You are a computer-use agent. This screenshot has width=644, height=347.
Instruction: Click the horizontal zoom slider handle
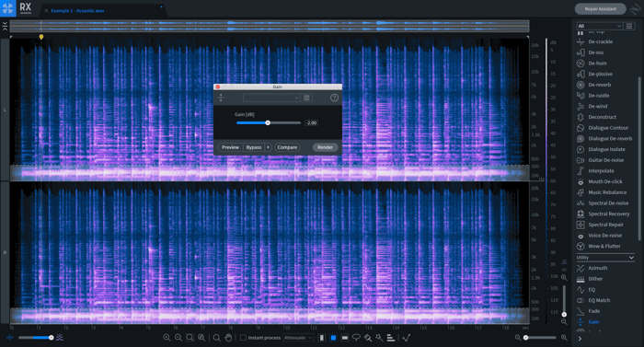(x=525, y=338)
